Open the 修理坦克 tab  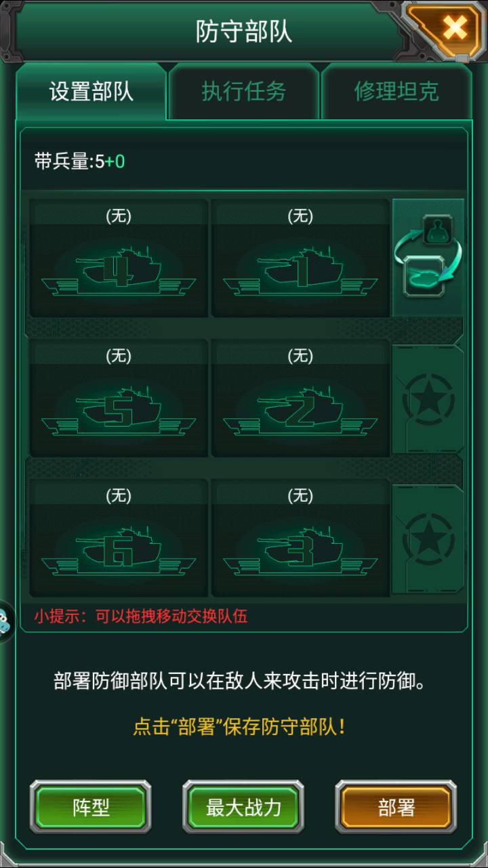396,92
